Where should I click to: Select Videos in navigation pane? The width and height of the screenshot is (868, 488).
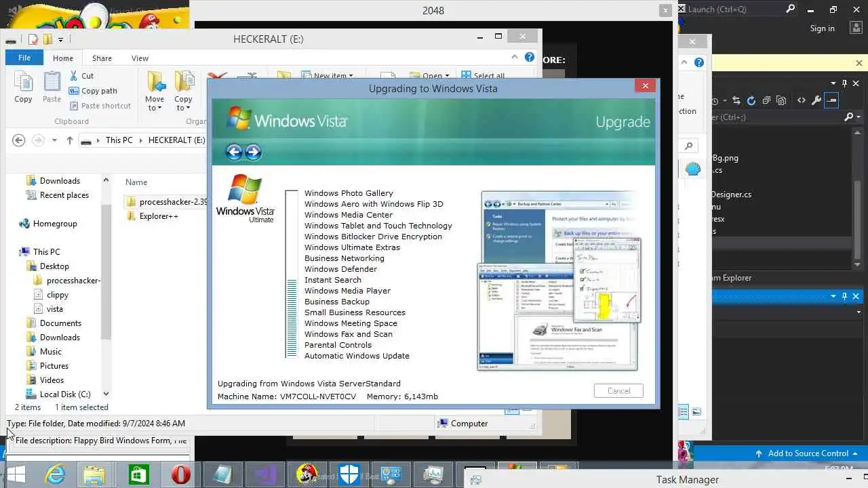click(x=45, y=380)
